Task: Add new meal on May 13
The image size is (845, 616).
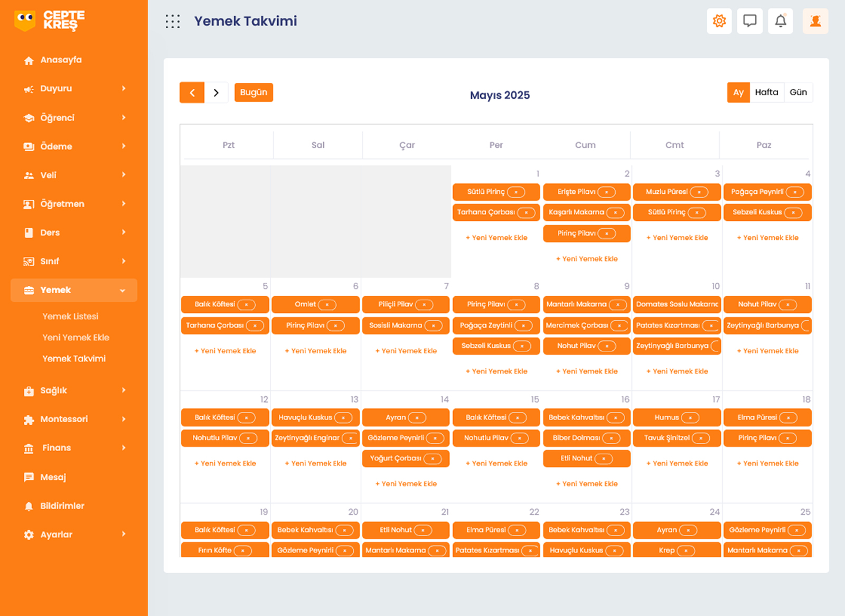Action: [316, 463]
